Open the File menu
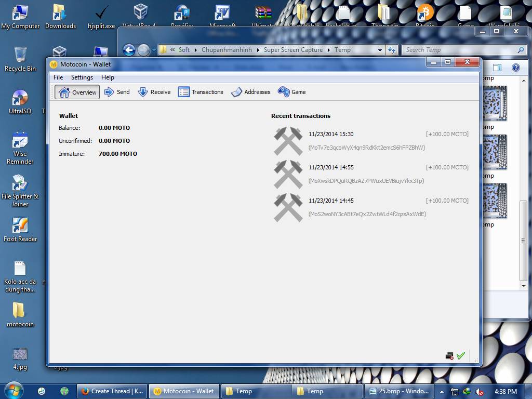 (x=58, y=77)
